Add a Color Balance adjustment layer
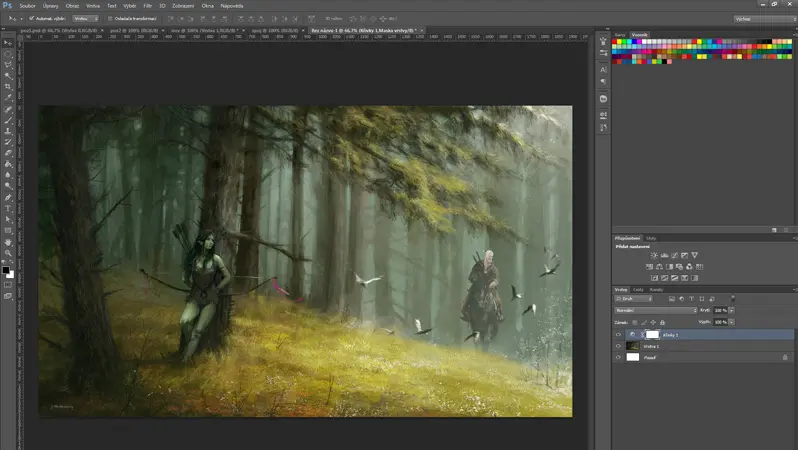This screenshot has height=450, width=798. click(x=659, y=267)
